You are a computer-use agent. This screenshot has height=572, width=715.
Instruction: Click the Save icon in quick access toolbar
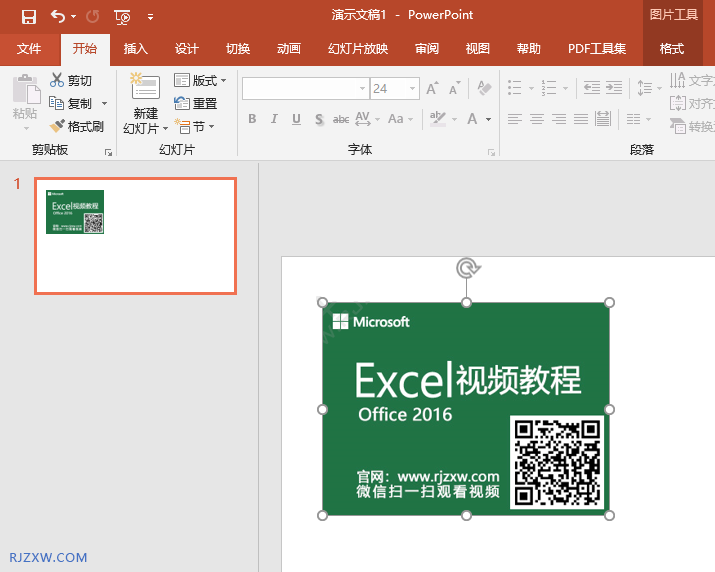[28, 16]
